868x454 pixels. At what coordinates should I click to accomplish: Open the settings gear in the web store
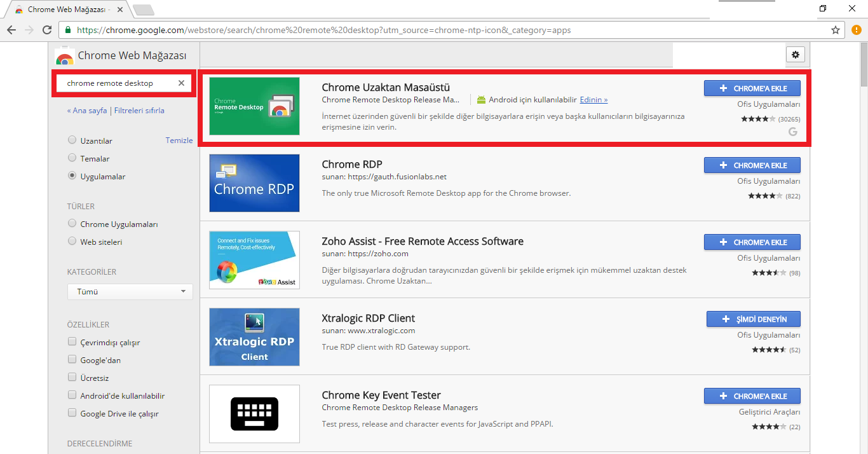pos(795,55)
